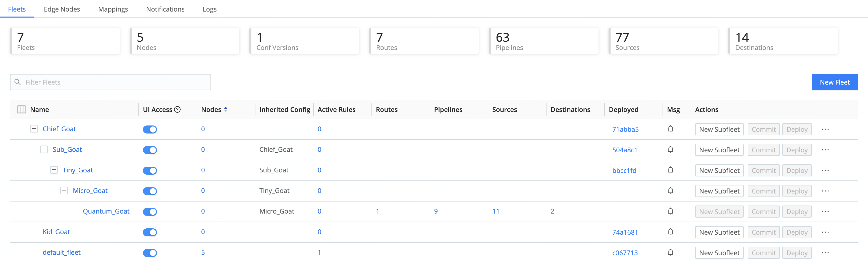Create New Subfleet under Kid_Goat
The image size is (868, 264).
click(x=719, y=232)
